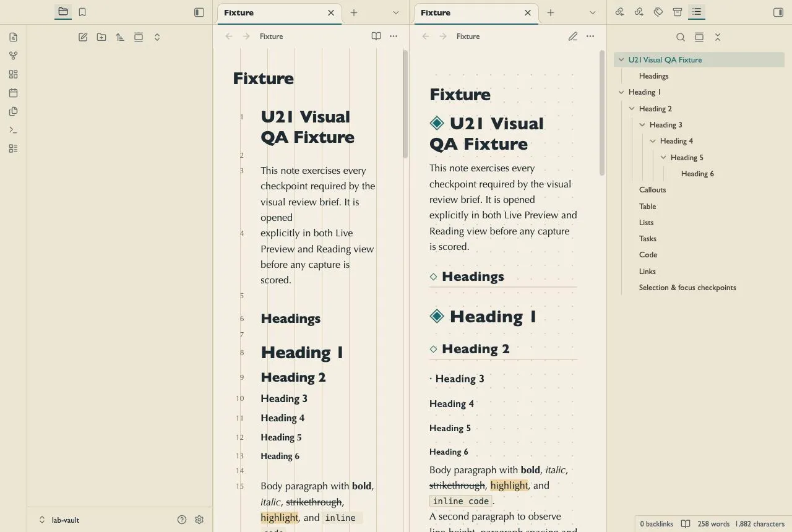Open graph view from the ribbon
The width and height of the screenshot is (792, 532).
pyautogui.click(x=14, y=56)
